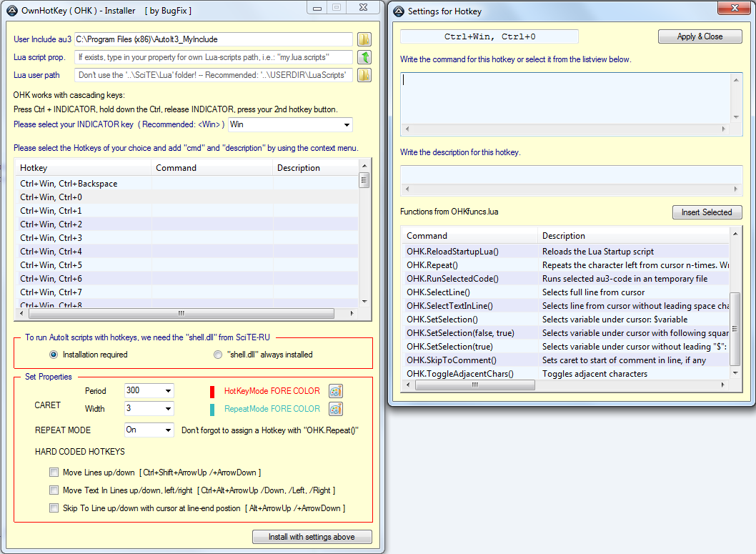Click the browse folder icon for User Include au3
Viewport: 756px width, 554px height.
(x=364, y=39)
